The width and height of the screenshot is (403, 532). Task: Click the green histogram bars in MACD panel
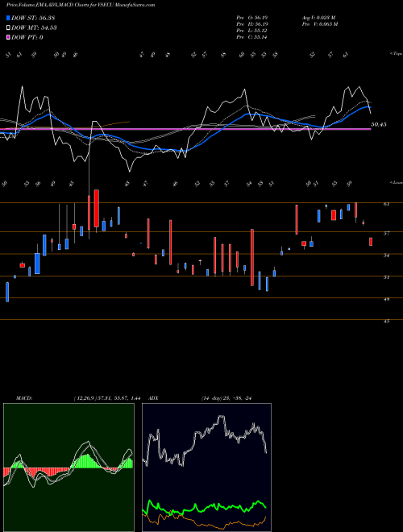click(x=86, y=461)
